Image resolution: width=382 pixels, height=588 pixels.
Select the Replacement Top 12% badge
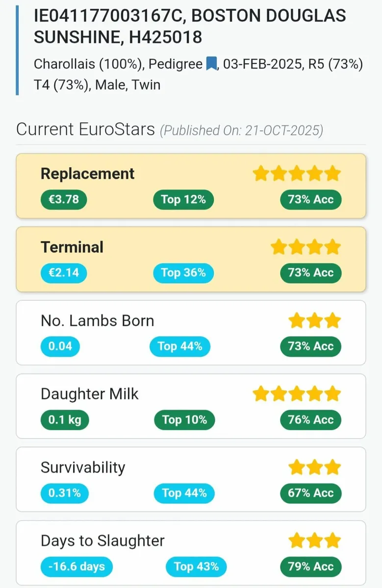183,199
